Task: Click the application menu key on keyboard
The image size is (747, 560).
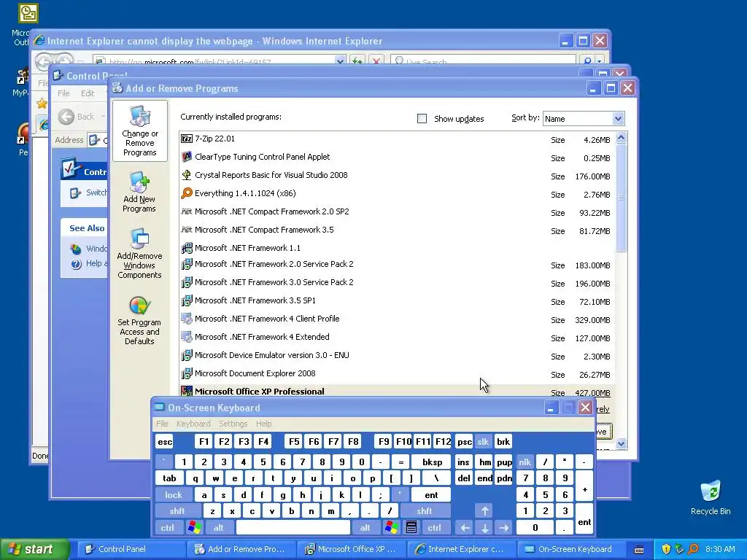Action: [x=411, y=528]
